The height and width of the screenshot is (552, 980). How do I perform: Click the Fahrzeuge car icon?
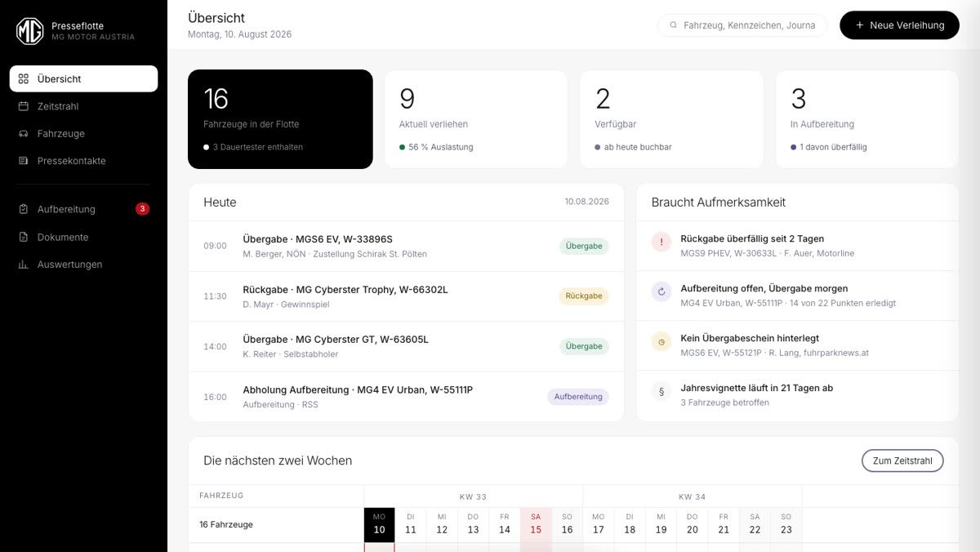coord(24,133)
